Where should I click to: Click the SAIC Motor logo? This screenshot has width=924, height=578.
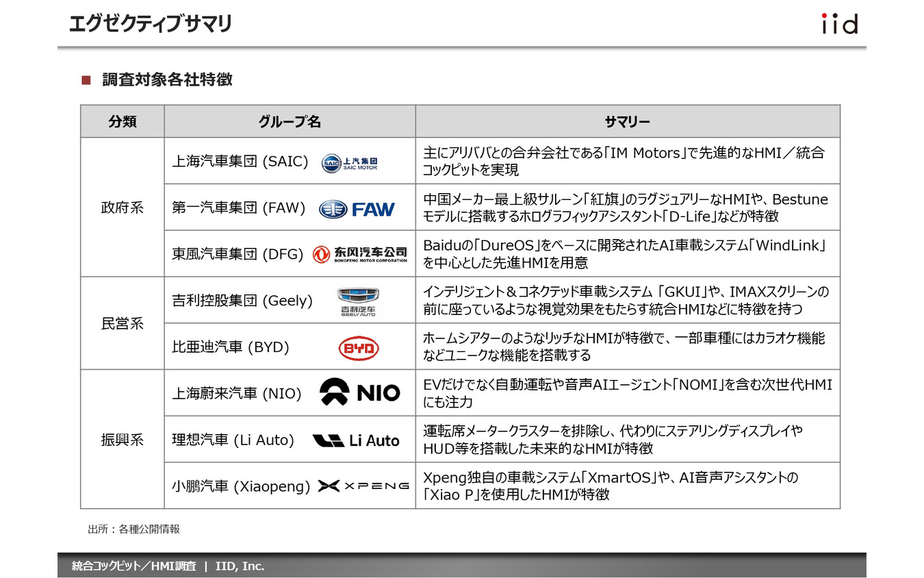[x=349, y=162]
